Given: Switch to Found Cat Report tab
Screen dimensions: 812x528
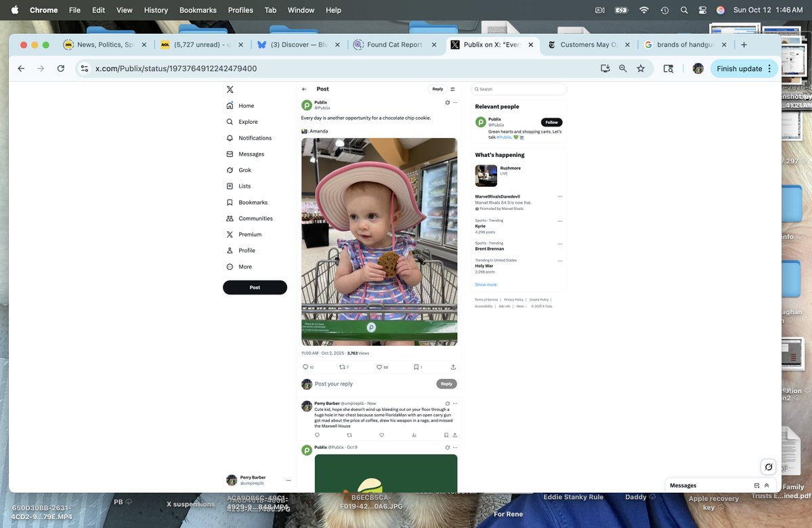Looking at the screenshot, I should tap(395, 45).
